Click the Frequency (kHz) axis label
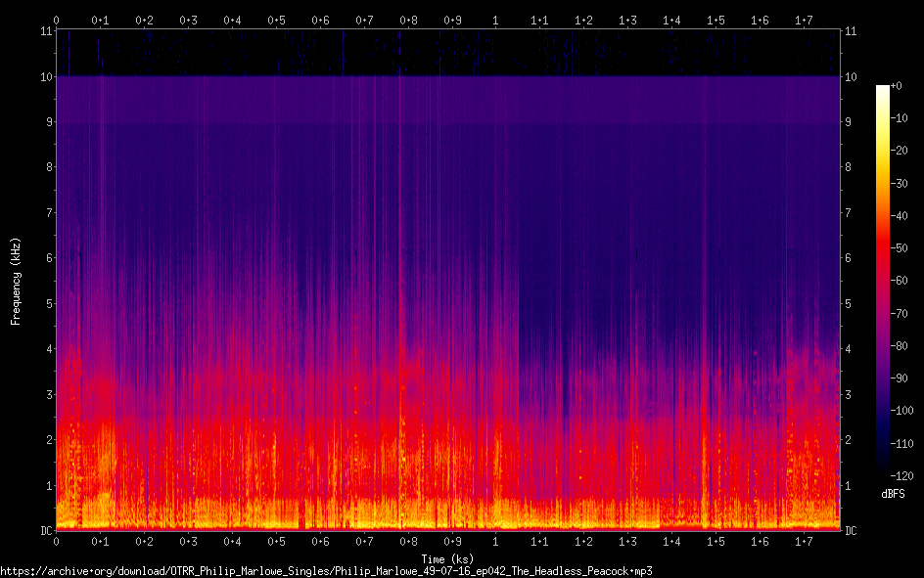 [16, 281]
